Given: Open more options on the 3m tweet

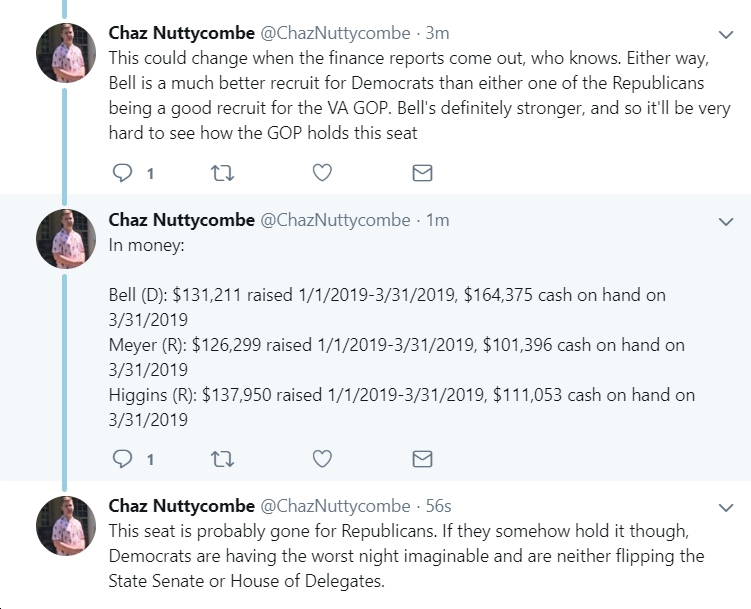Looking at the screenshot, I should [x=726, y=34].
